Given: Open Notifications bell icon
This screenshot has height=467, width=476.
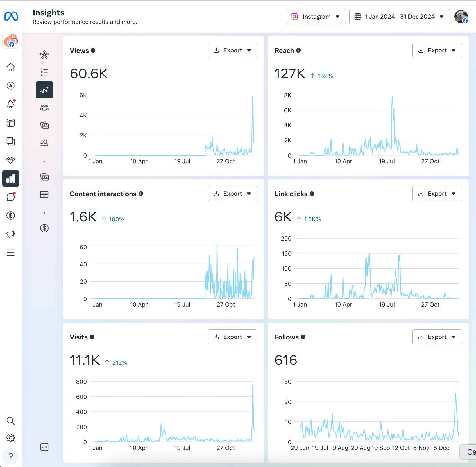Looking at the screenshot, I should click(x=11, y=104).
